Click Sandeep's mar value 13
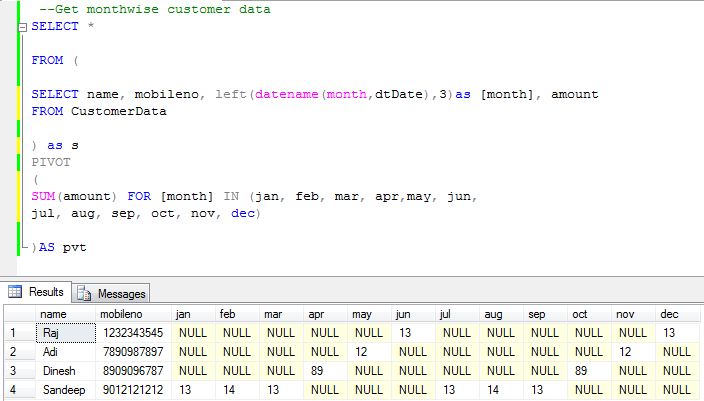 point(281,390)
